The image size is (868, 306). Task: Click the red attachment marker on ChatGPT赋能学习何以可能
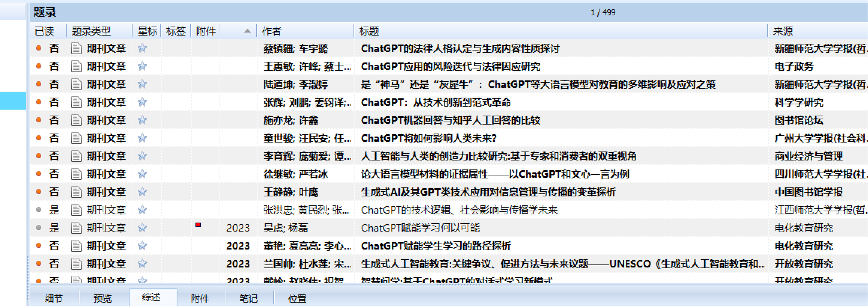tap(198, 225)
